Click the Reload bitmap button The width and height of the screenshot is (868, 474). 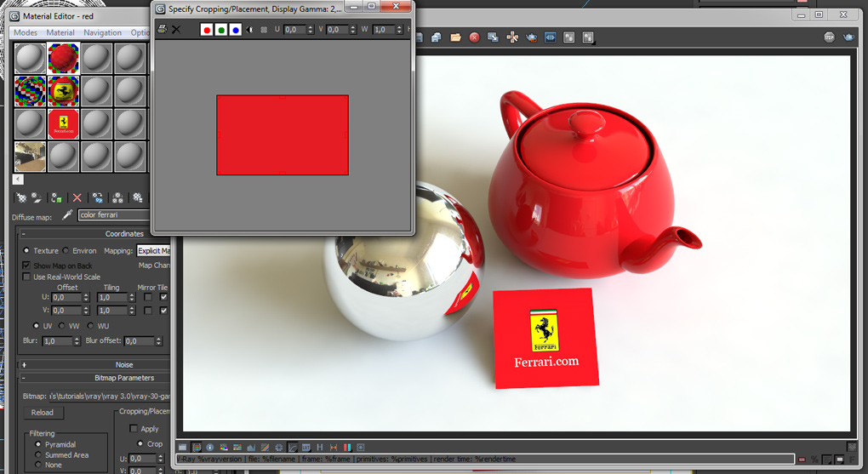click(42, 413)
